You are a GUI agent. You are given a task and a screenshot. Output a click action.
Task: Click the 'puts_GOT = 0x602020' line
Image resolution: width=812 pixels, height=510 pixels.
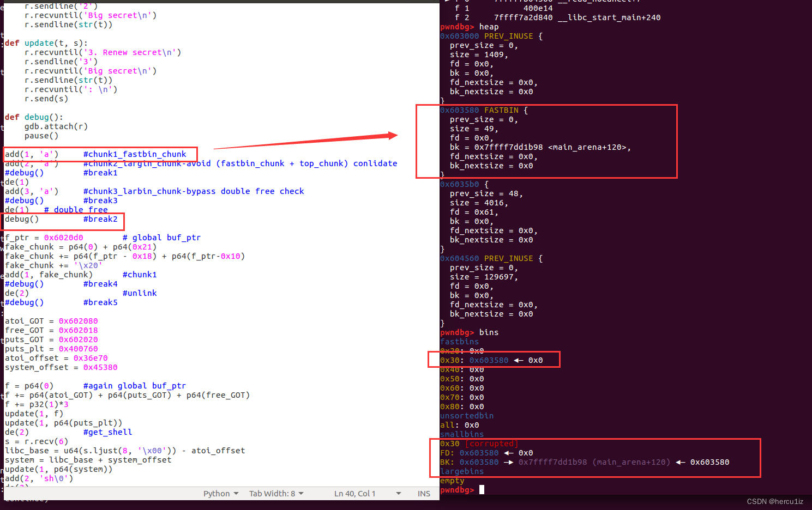[51, 339]
